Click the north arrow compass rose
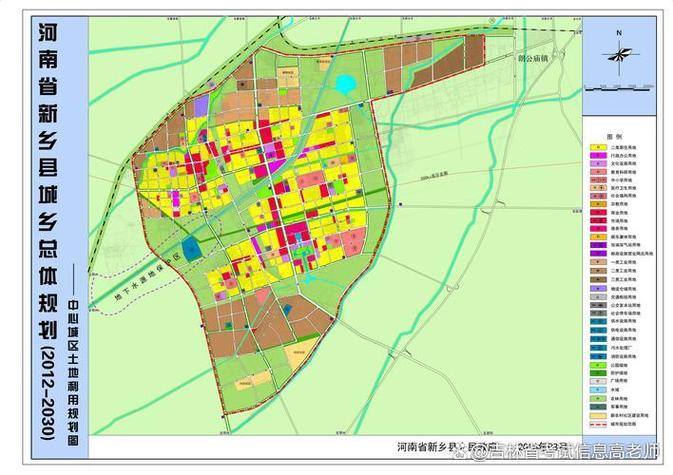 (620, 57)
